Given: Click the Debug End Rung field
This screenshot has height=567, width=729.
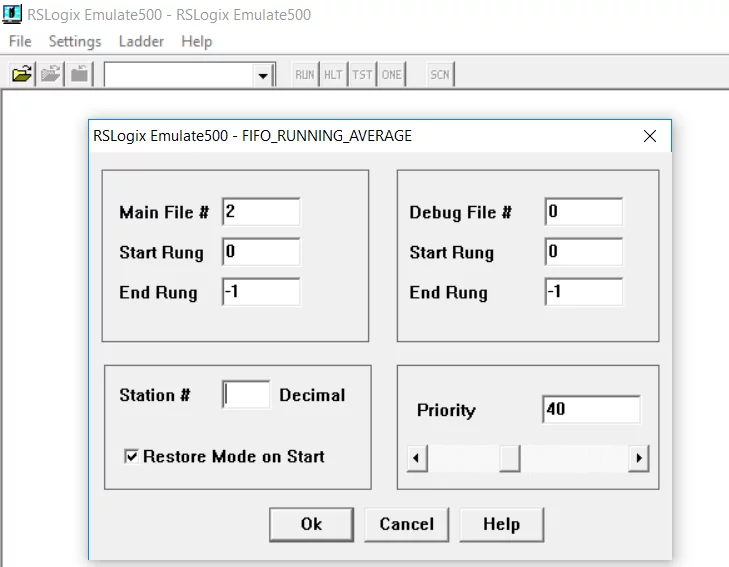Looking at the screenshot, I should [584, 292].
